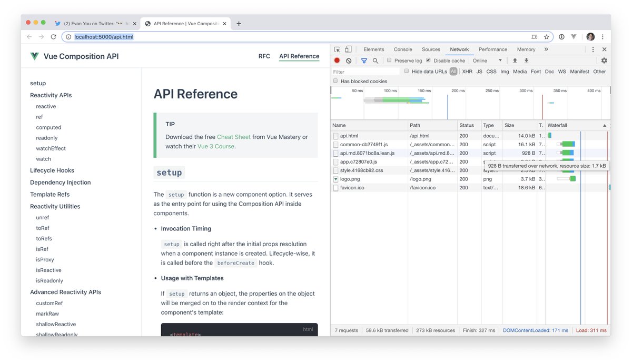Open the RFC link in the page header
Image resolution: width=632 pixels, height=364 pixels.
click(264, 56)
